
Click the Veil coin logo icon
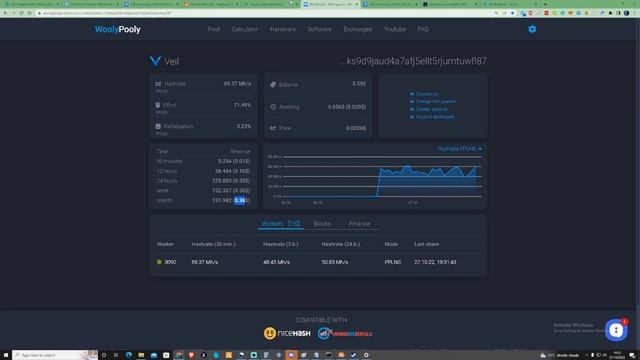pyautogui.click(x=155, y=61)
